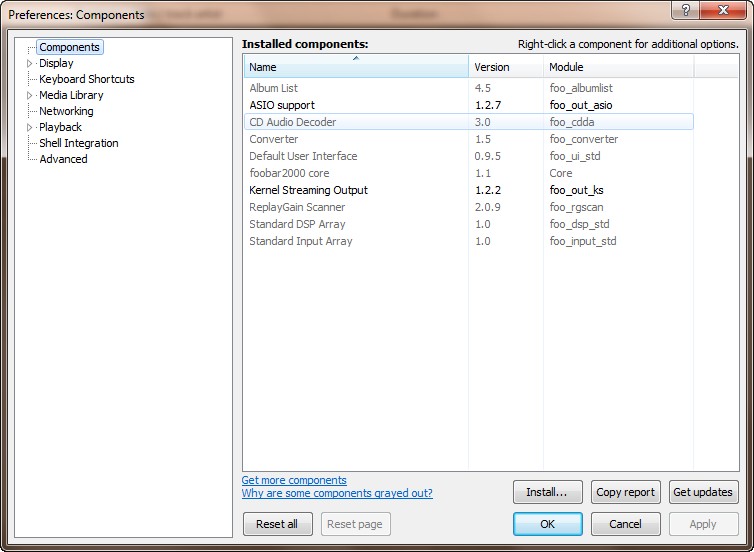This screenshot has height=552, width=754.
Task: Click version 1.2.7 of ASIO support
Action: coord(488,105)
